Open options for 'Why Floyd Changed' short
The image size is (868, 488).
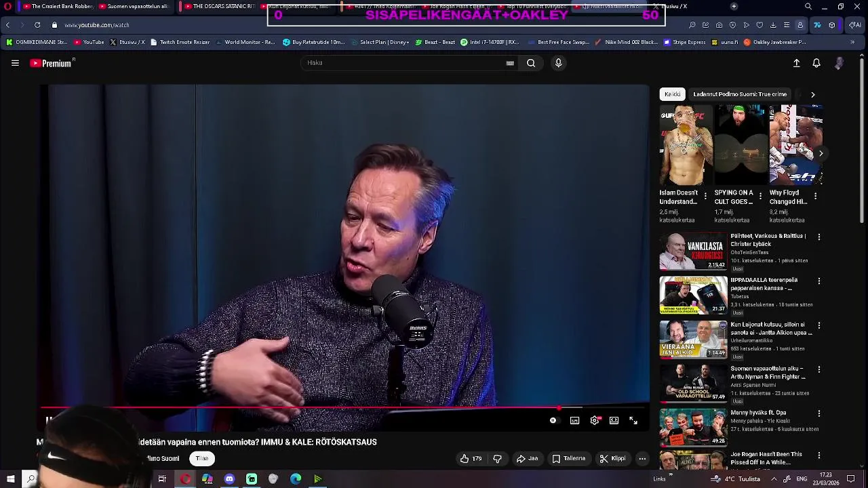click(815, 197)
